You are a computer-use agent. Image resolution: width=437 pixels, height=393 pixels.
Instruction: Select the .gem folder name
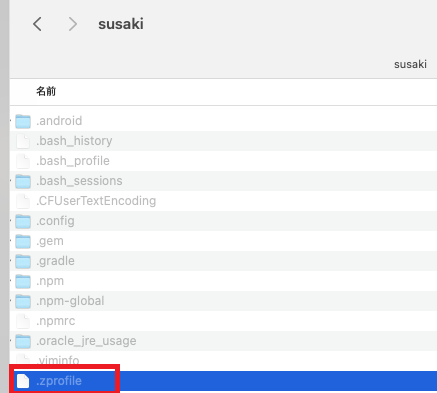[50, 241]
